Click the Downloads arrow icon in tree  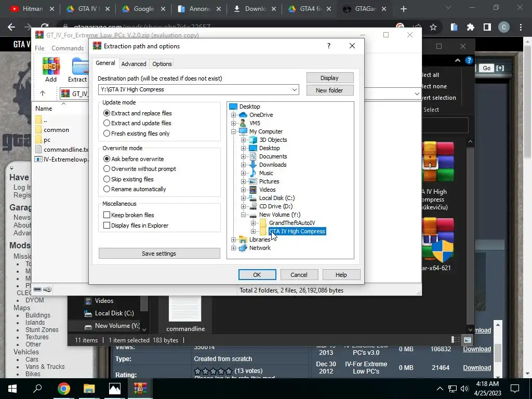click(x=253, y=165)
